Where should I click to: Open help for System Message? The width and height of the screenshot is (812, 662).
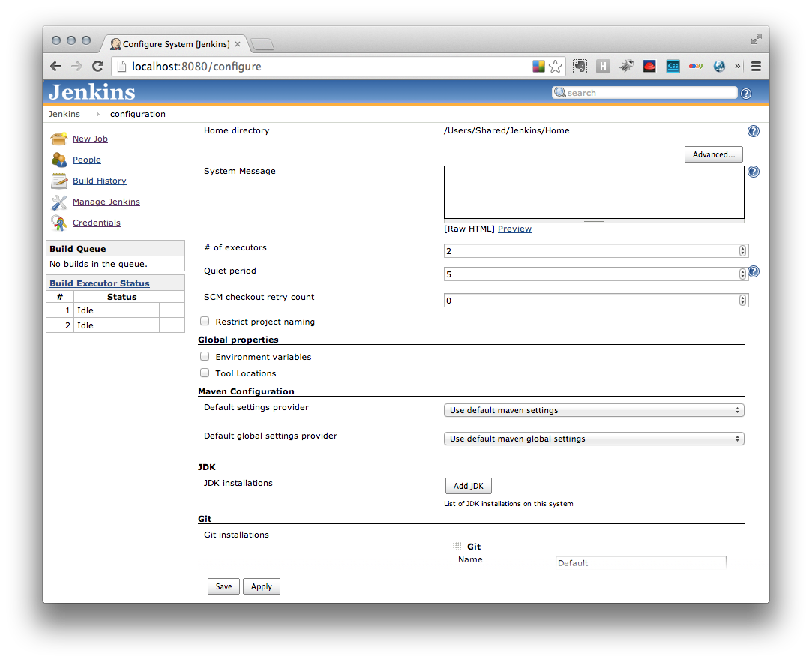click(x=753, y=172)
